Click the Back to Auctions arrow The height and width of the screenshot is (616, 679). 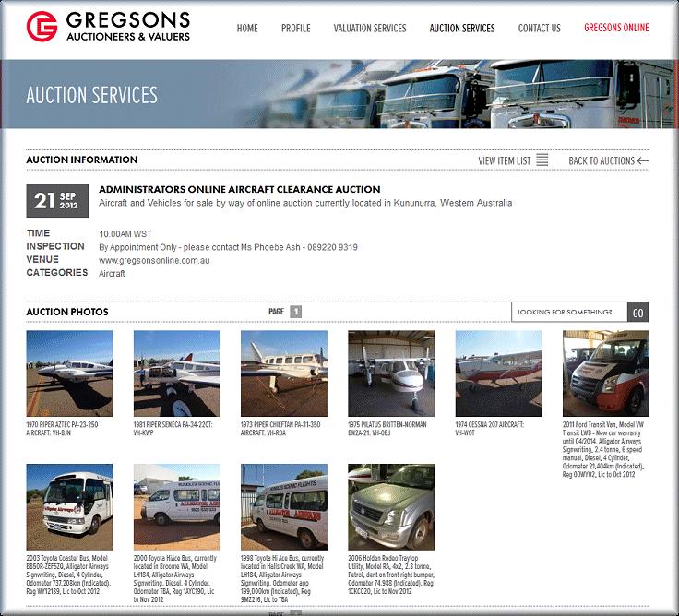643,160
